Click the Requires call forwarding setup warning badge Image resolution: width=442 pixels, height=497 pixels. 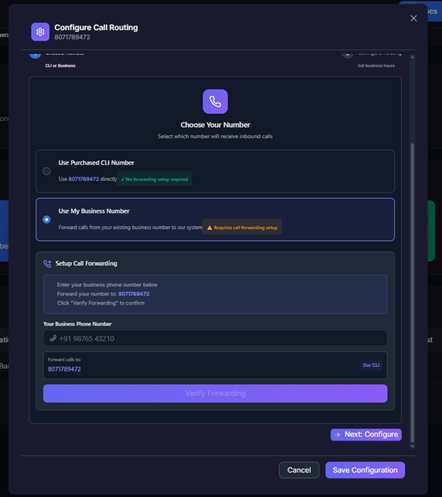[242, 227]
